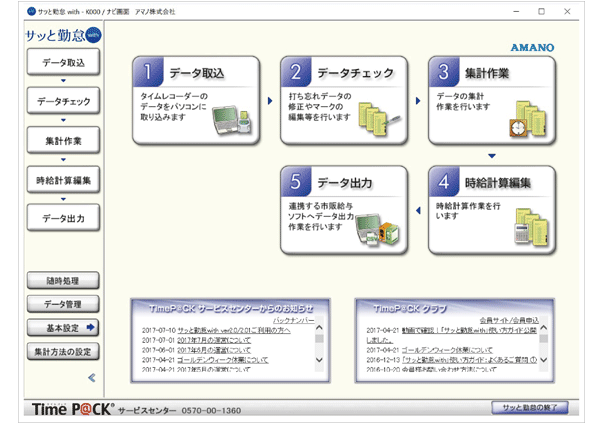Click the date 2016-12-13 in club list
This screenshot has height=425, width=600.
[383, 360]
